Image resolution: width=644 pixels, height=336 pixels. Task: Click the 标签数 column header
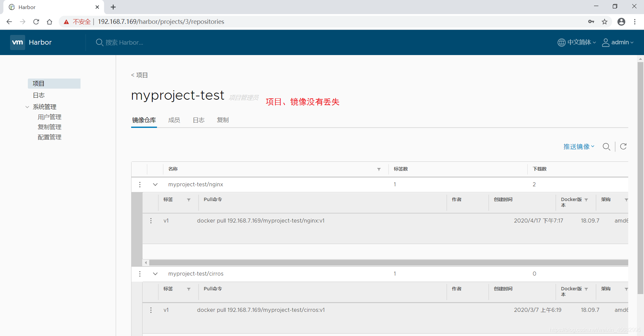[401, 169]
